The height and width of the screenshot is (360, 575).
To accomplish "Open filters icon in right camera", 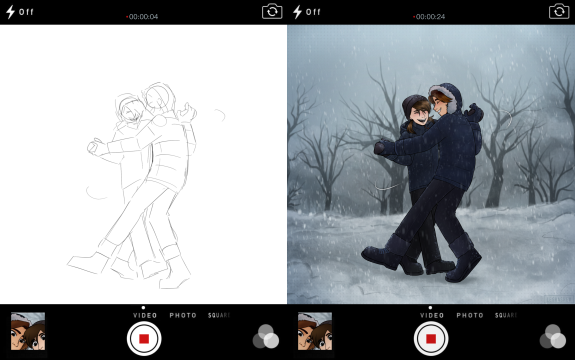I will tap(553, 337).
